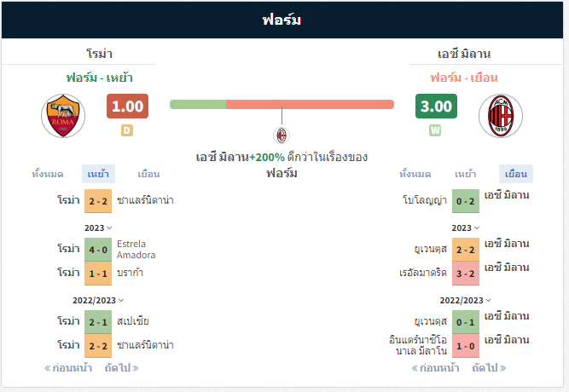Collapse the 2022/2023 season group under AC Milan
The height and width of the screenshot is (392, 569).
465,301
